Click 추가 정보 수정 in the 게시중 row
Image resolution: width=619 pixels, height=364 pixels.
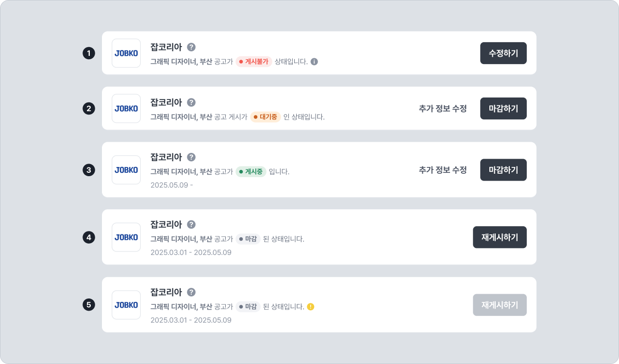pyautogui.click(x=442, y=170)
